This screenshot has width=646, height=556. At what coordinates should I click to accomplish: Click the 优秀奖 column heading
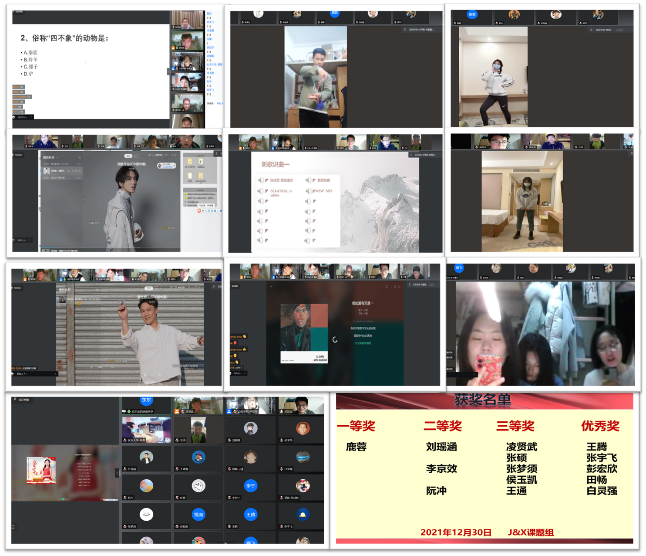pos(601,427)
